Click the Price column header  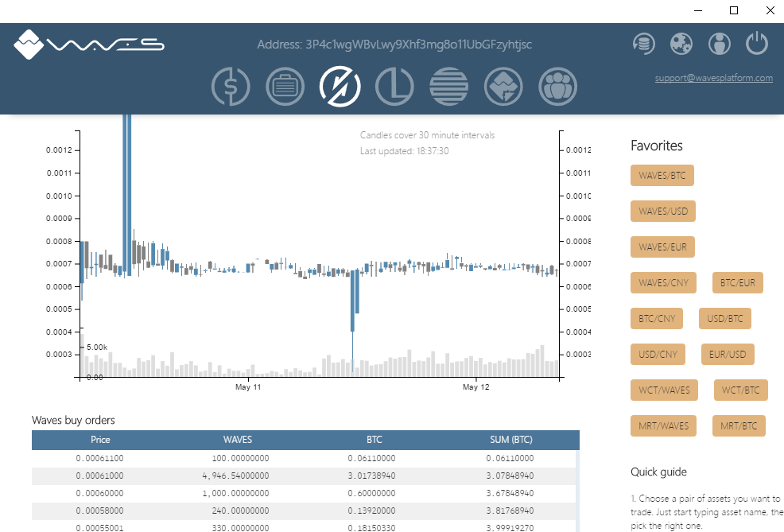coord(100,440)
